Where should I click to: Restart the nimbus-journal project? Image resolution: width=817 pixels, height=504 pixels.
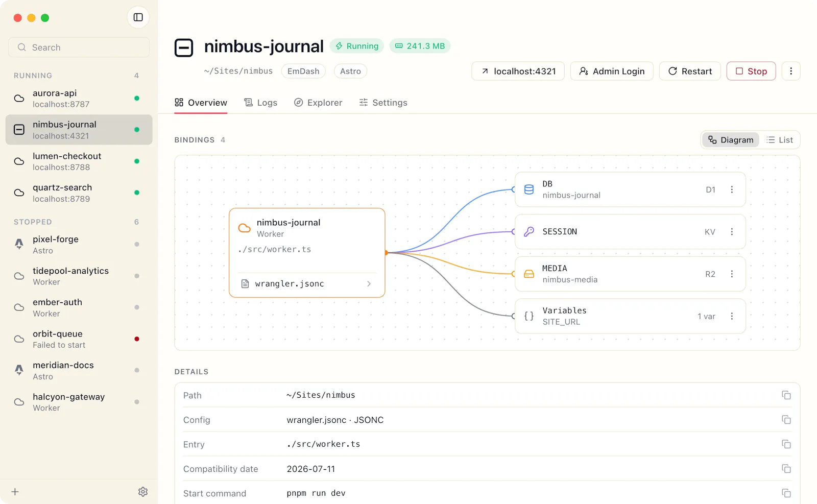pyautogui.click(x=690, y=71)
